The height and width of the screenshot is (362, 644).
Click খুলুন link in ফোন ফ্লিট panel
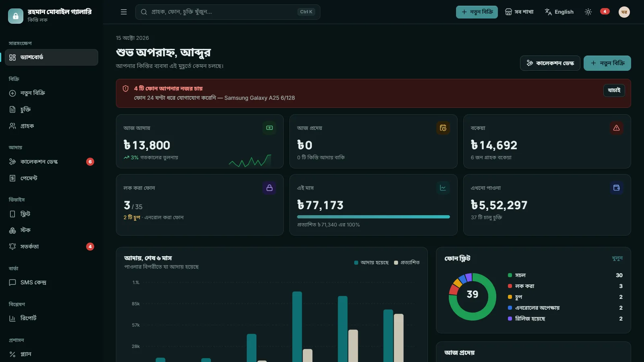click(617, 258)
